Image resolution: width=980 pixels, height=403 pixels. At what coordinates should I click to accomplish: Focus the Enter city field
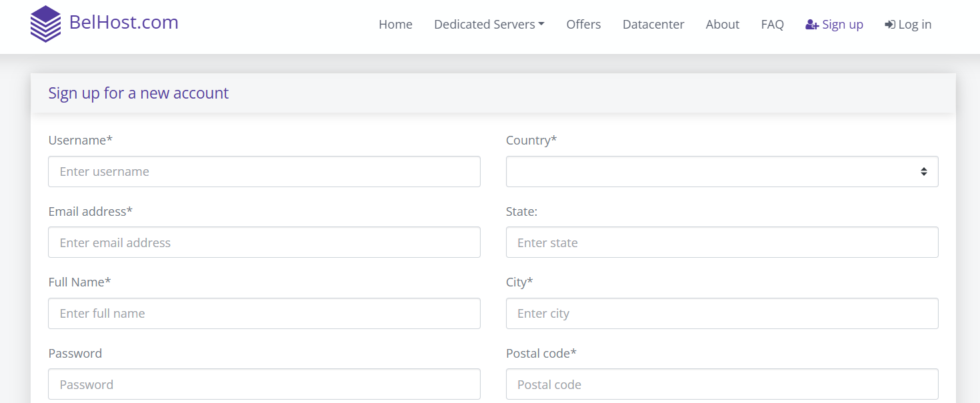(722, 313)
